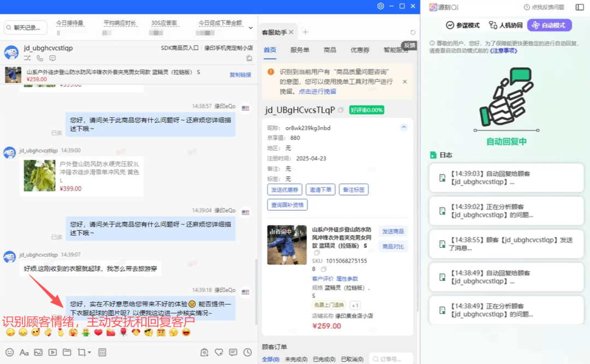Select the screenshot crop tool

click(81, 353)
